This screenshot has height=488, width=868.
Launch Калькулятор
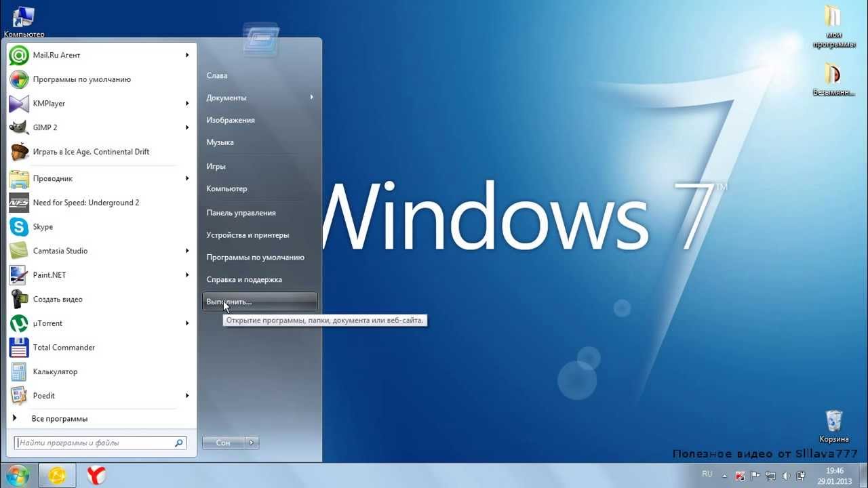coord(100,371)
